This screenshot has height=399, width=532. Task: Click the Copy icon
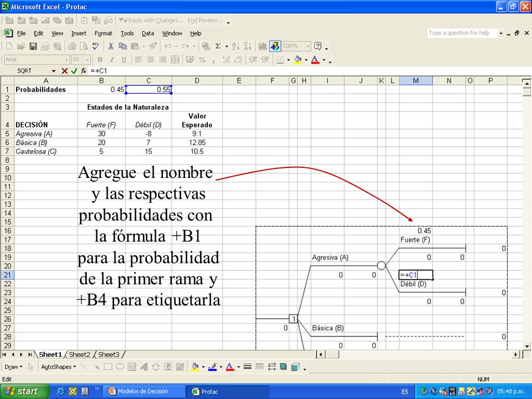[122, 46]
